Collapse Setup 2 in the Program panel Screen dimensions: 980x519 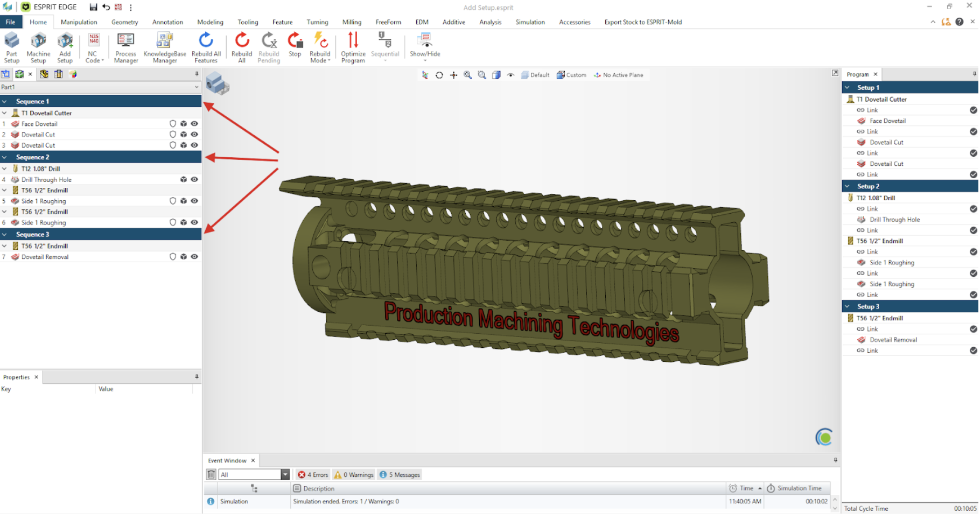[x=848, y=186]
